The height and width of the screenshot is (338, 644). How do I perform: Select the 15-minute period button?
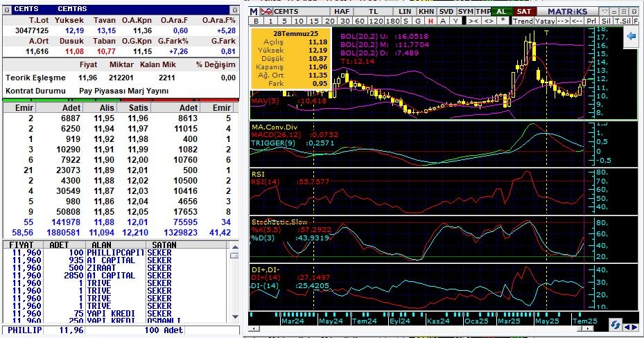coord(314,21)
